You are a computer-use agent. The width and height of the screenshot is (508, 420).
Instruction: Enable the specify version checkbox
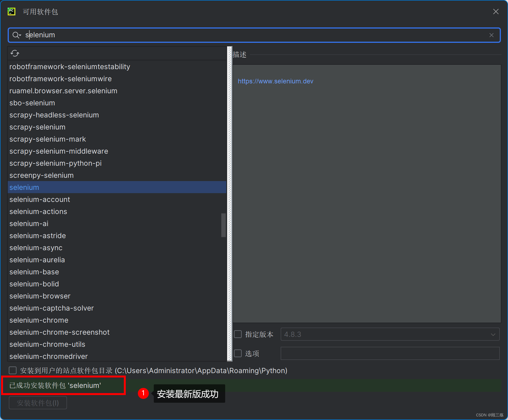click(x=238, y=334)
